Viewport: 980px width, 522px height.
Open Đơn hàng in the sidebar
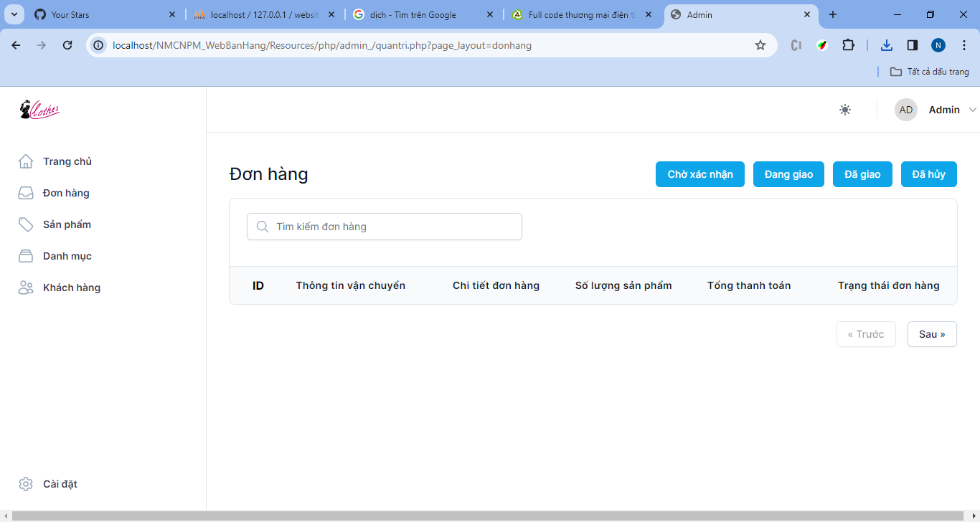click(x=66, y=193)
